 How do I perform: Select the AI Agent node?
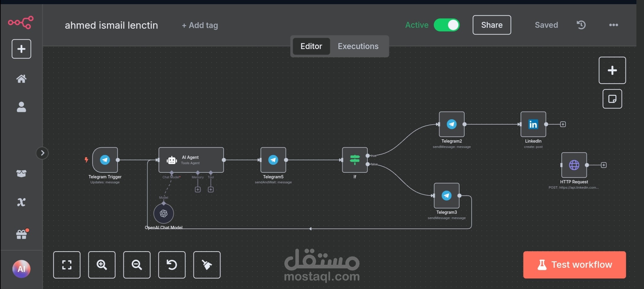[x=191, y=160]
